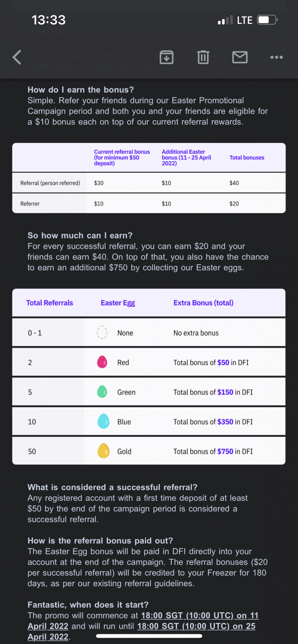Open the 18:00 SGT 11 April 2022 link
This screenshot has height=644, width=298.
200,615
